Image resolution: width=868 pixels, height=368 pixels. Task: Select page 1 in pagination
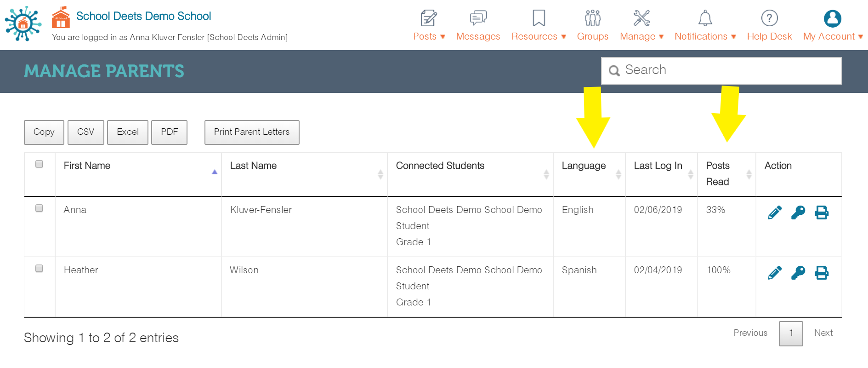pyautogui.click(x=791, y=333)
